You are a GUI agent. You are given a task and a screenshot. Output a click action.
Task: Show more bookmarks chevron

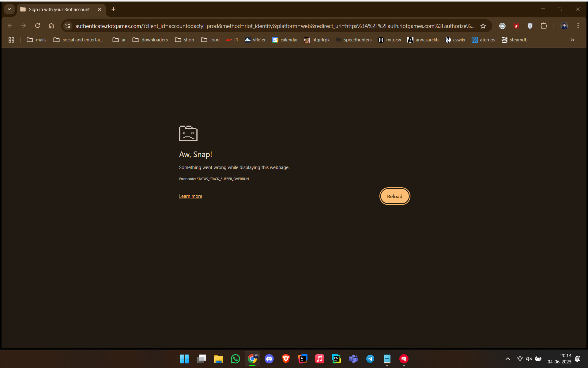[x=572, y=40]
